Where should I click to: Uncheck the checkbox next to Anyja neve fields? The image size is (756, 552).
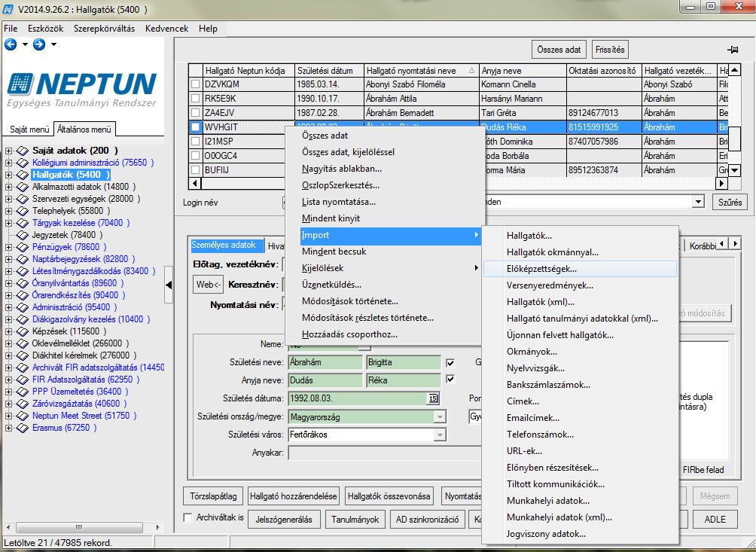point(450,380)
